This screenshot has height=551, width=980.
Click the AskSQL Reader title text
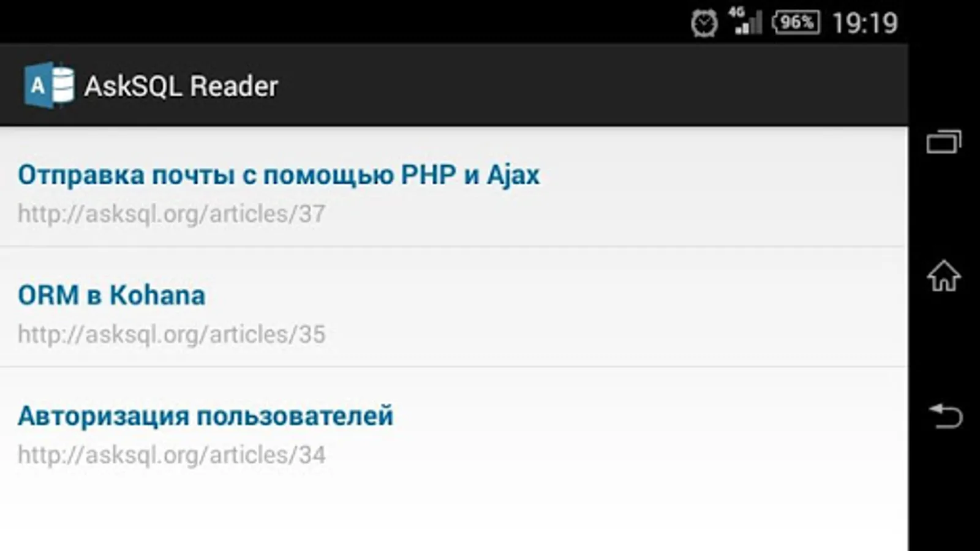tap(181, 86)
